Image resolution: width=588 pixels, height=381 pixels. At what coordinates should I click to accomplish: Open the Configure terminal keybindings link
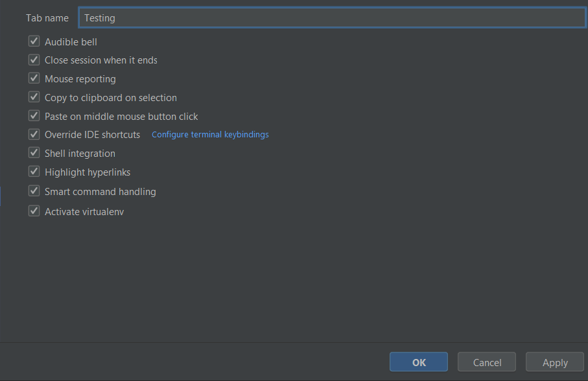[210, 135]
